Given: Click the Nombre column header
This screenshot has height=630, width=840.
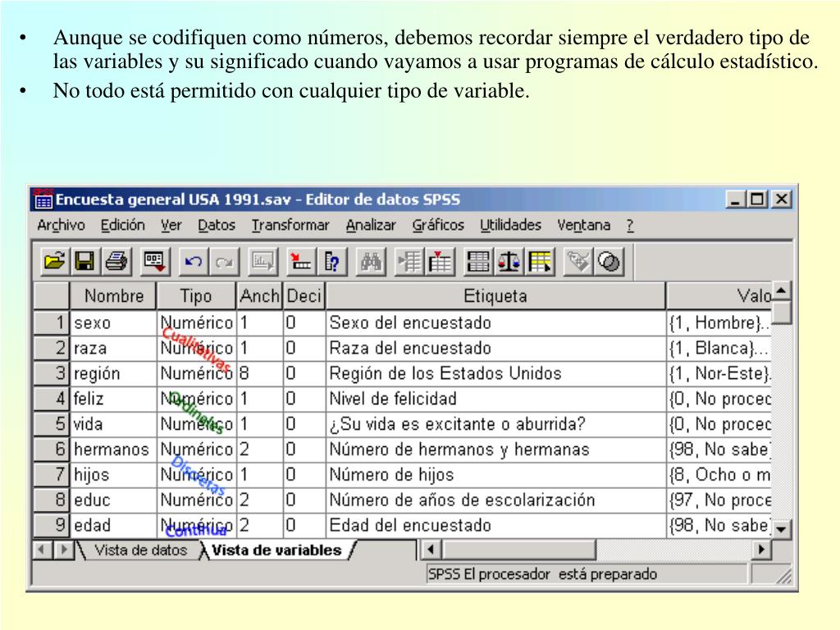Looking at the screenshot, I should 113,295.
